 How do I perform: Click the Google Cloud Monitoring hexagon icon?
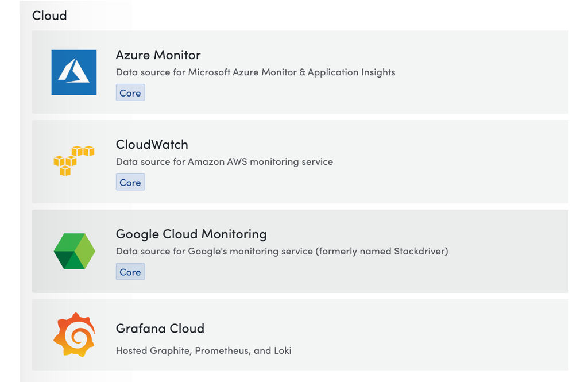pyautogui.click(x=74, y=251)
